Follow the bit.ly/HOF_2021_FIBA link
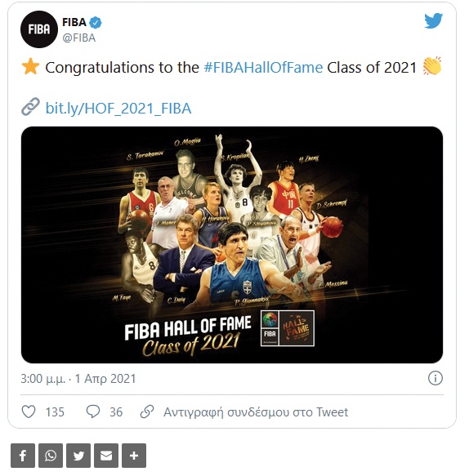 [118, 109]
